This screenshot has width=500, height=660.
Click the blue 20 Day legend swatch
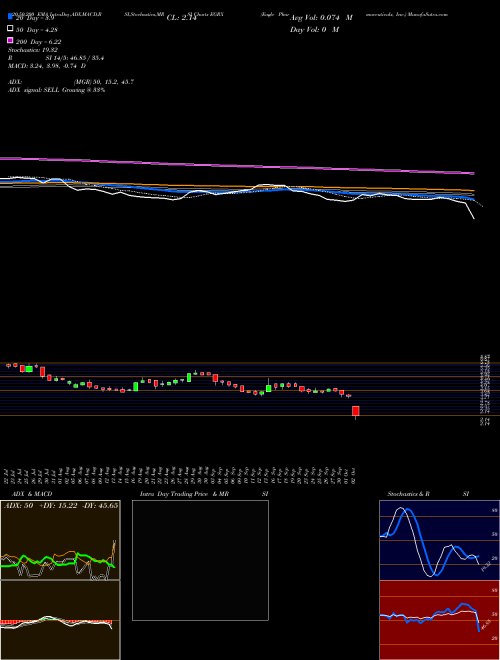[10, 17]
